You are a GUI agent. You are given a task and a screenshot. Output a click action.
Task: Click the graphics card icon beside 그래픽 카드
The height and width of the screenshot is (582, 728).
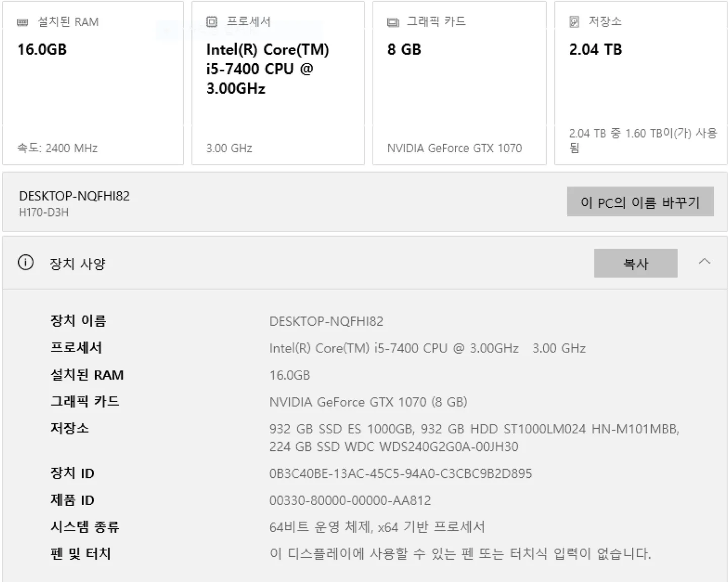[393, 22]
